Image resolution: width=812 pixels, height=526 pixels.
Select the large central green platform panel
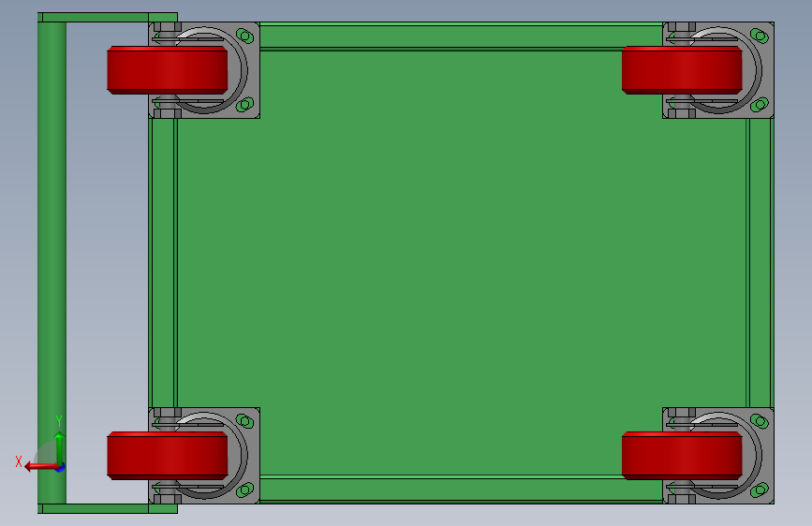(x=462, y=263)
